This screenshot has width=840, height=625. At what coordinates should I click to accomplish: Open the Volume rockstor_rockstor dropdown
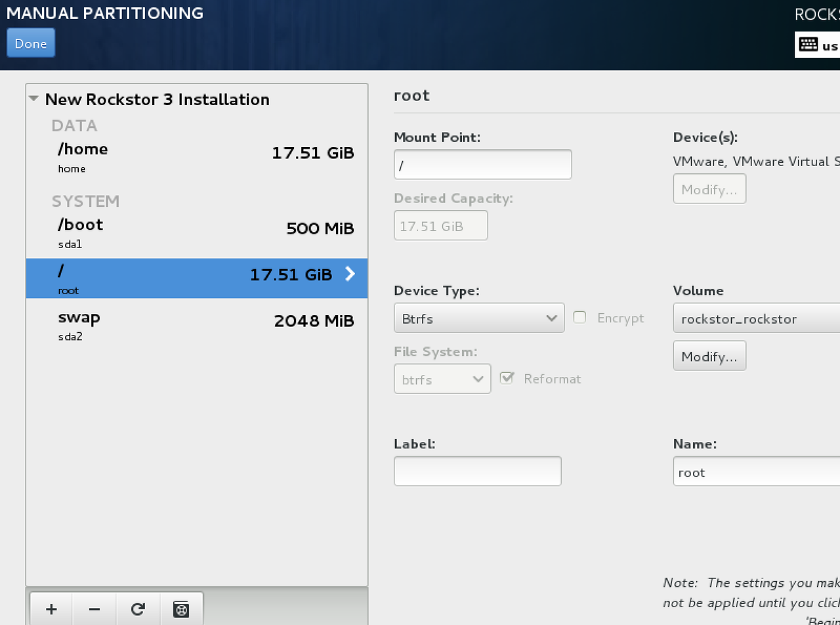click(x=756, y=318)
